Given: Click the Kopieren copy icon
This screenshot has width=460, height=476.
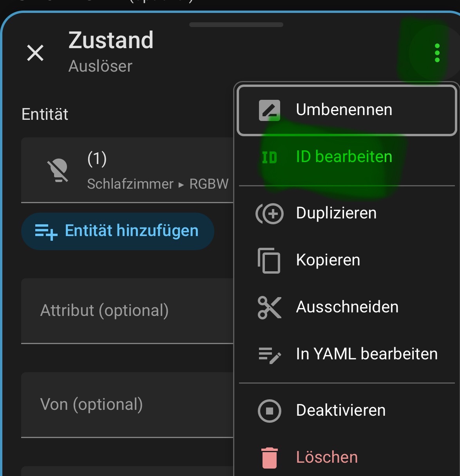Looking at the screenshot, I should [269, 260].
